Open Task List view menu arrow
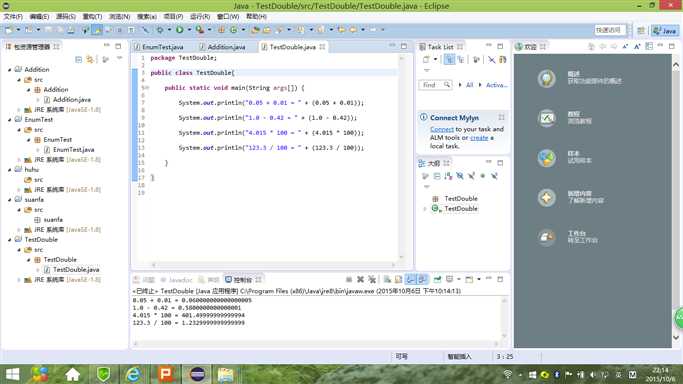 point(427,71)
